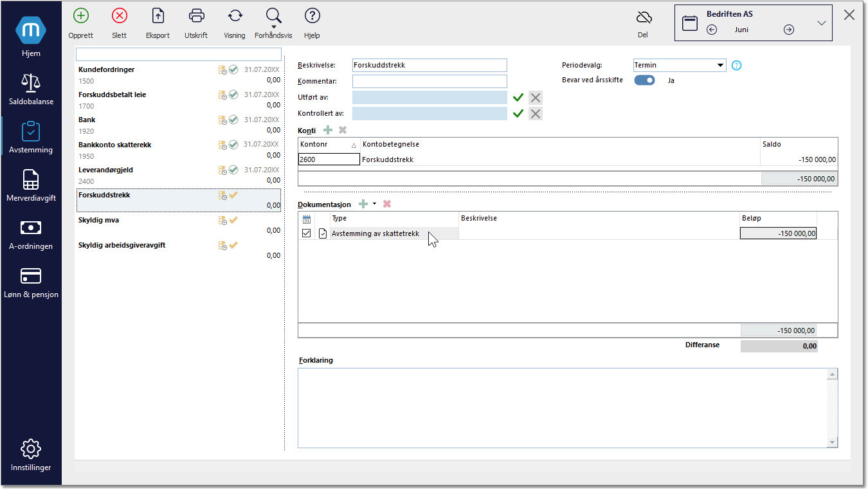The image size is (868, 490).
Task: Click the Opprett toolbar icon
Action: pos(81,16)
